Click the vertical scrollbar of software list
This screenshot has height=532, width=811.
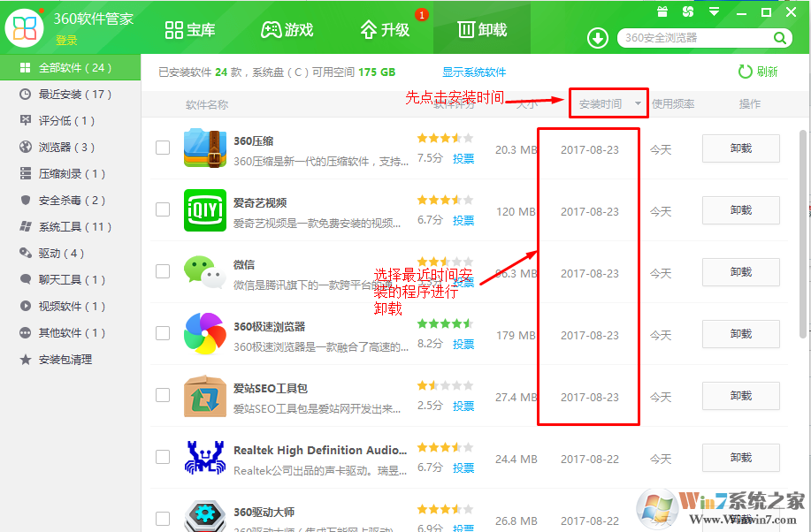coord(803,233)
